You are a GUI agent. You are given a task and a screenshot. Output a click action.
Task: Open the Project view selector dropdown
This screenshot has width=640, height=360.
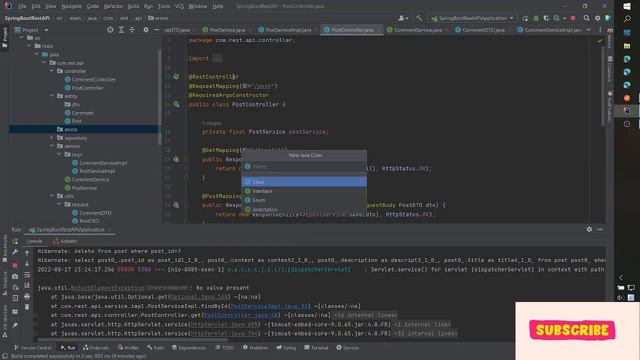[x=31, y=30]
